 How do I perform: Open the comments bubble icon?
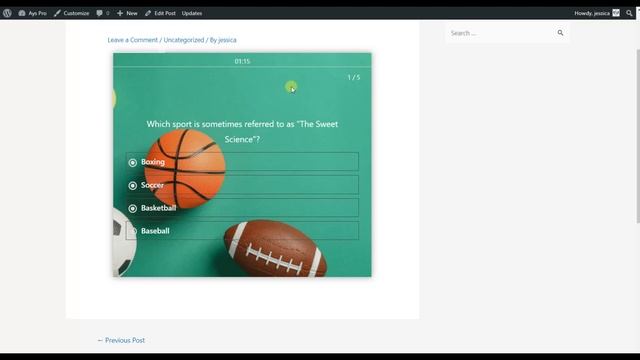coord(99,13)
